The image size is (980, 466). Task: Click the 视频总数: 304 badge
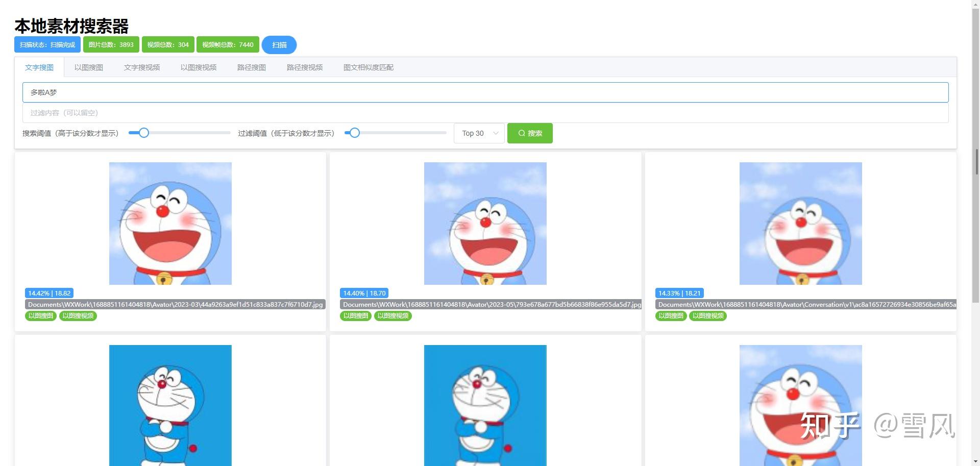click(x=168, y=45)
